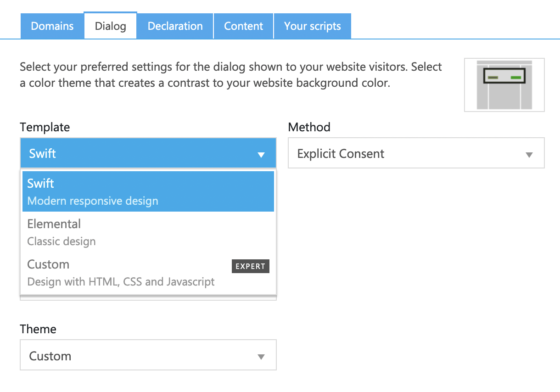Expand the Theme dropdown set to Custom
Screen dimensions: 560x392
click(x=138, y=356)
